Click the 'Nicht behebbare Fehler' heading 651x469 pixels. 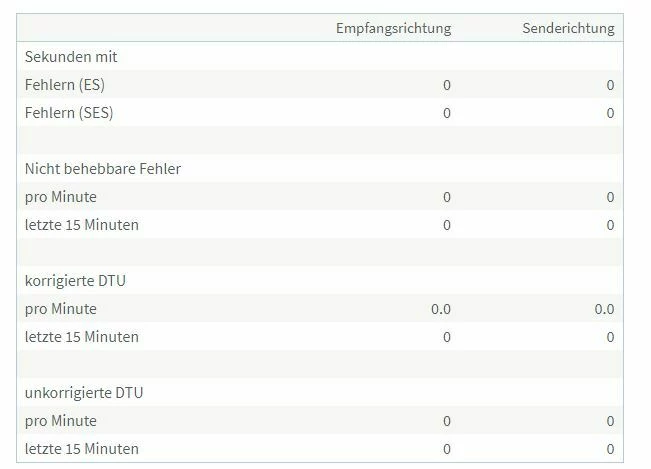pos(103,169)
